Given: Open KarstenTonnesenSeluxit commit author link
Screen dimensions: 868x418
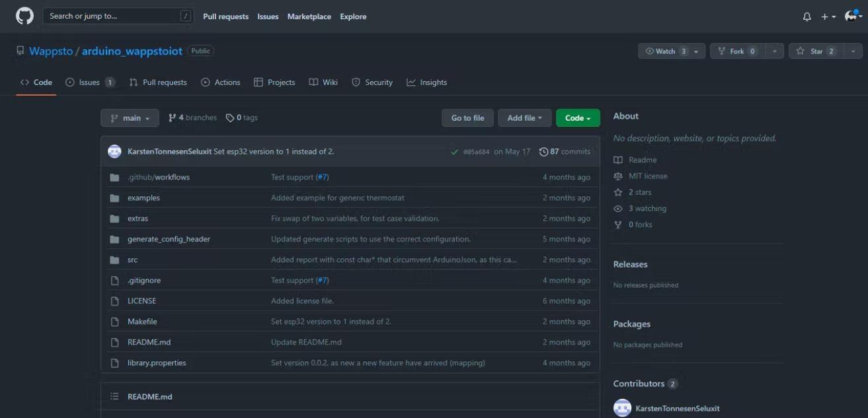Looking at the screenshot, I should coord(169,151).
